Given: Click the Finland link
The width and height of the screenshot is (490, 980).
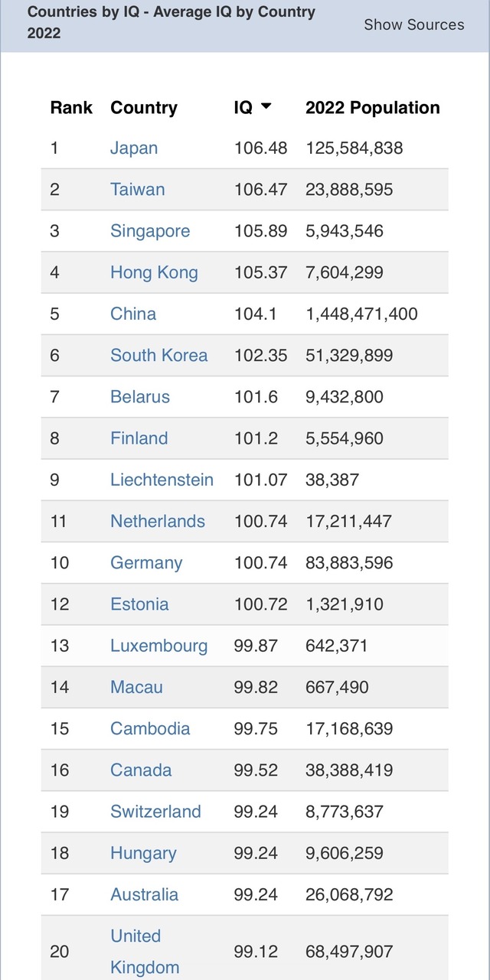Looking at the screenshot, I should point(139,438).
